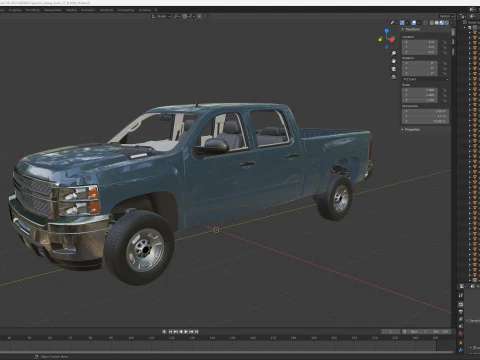Viewport: 480px width, 360px height.
Task: Switch to the Sculpting workspace tab
Action: [14, 10]
